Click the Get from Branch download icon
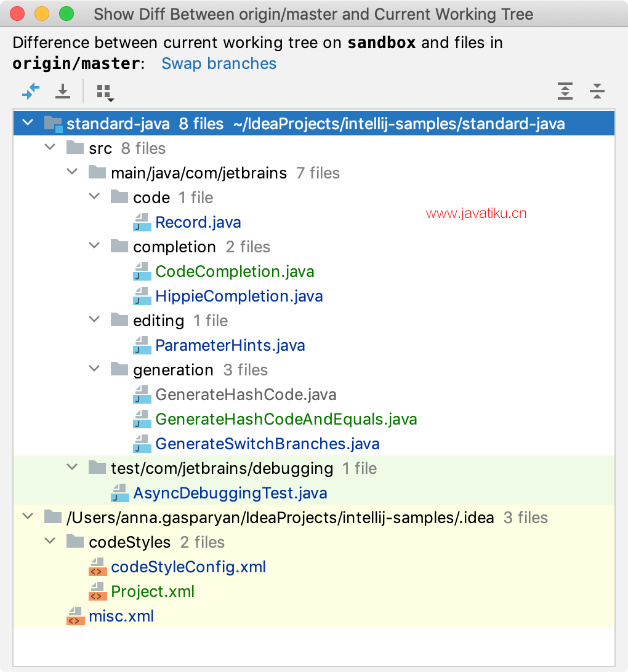Screen dimensions: 628x672 click(63, 91)
